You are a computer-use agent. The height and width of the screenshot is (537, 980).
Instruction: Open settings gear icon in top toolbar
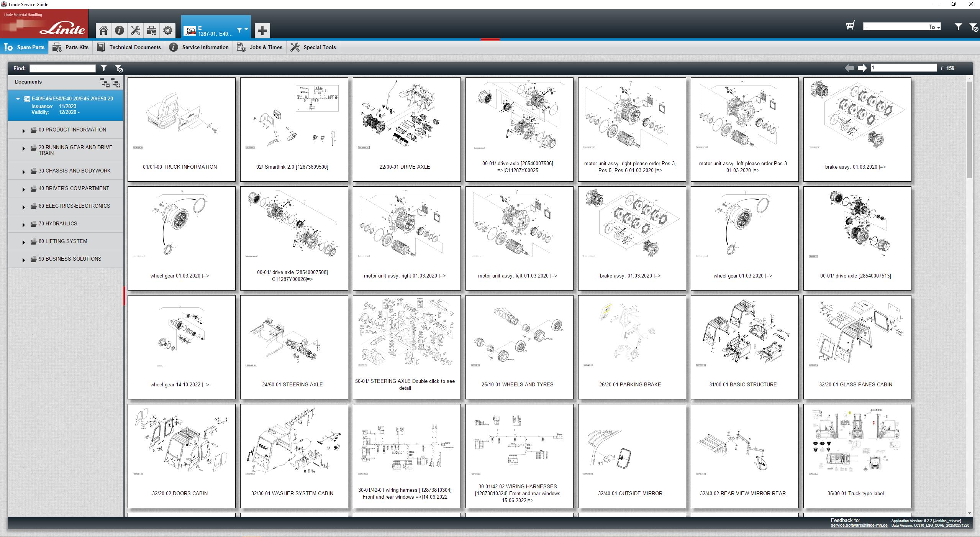pyautogui.click(x=167, y=30)
